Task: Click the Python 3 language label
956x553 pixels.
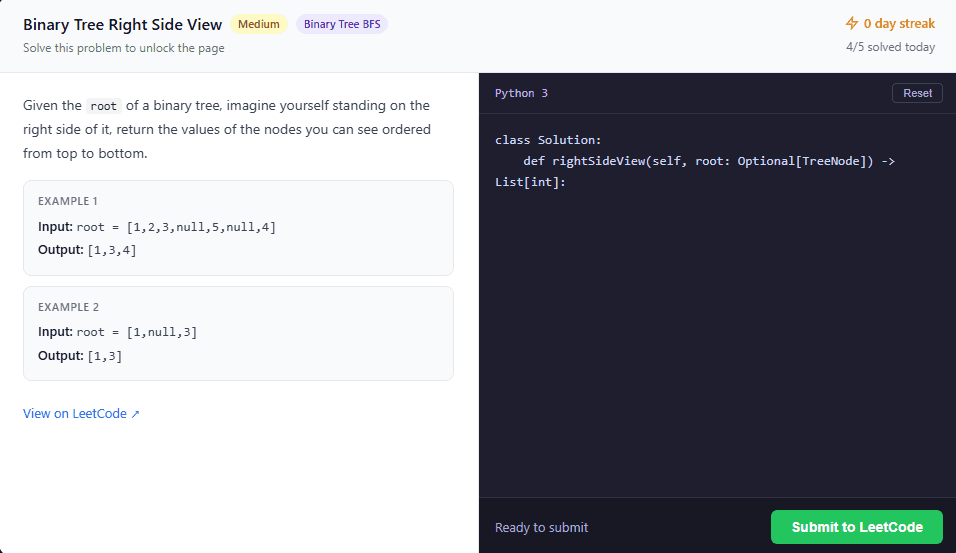Action: 521,93
